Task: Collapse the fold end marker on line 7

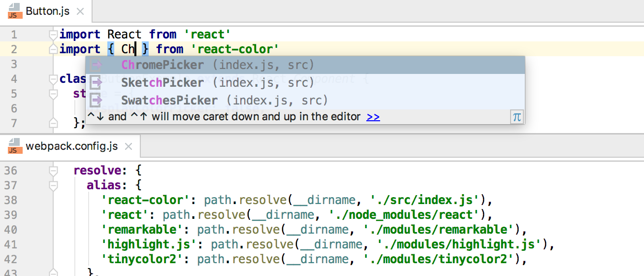Action: coord(53,123)
